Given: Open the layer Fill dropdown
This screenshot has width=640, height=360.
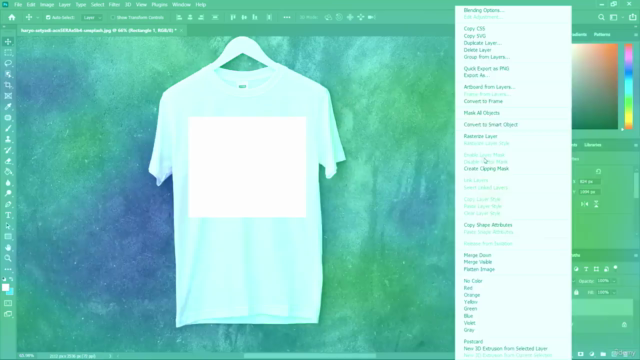Looking at the screenshot, I should (613, 292).
